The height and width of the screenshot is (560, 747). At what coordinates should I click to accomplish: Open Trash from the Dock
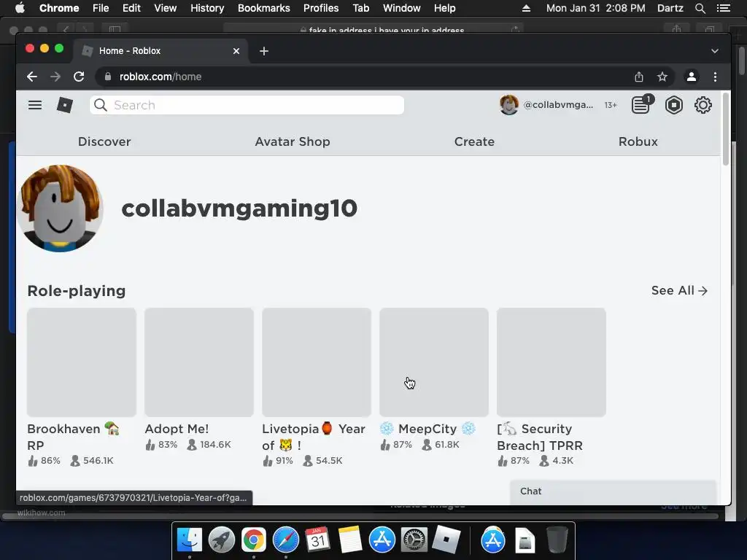point(557,540)
